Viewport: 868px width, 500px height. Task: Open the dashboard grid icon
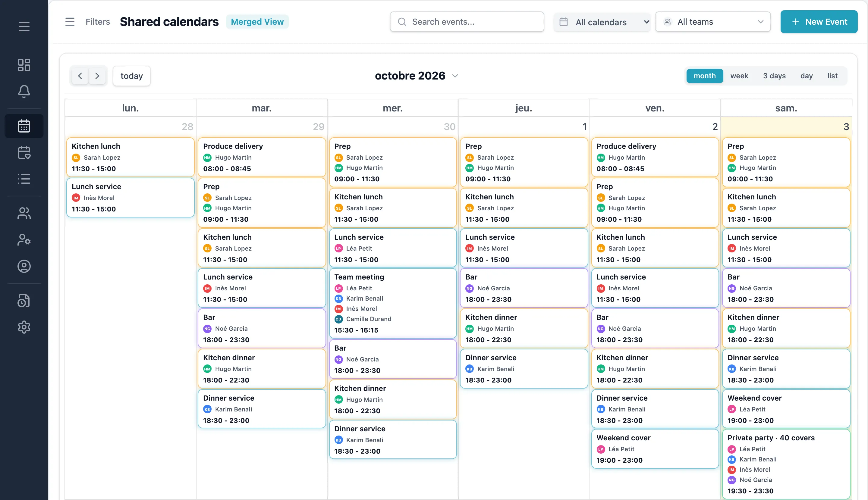point(24,65)
